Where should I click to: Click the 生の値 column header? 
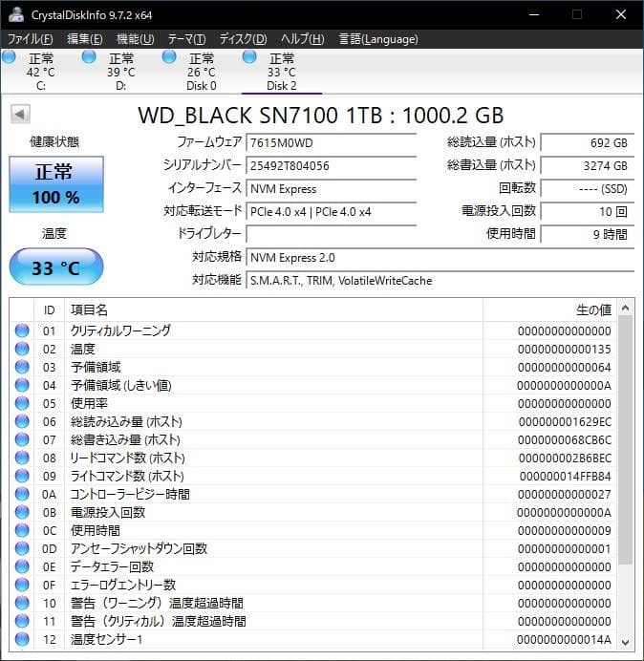549,310
